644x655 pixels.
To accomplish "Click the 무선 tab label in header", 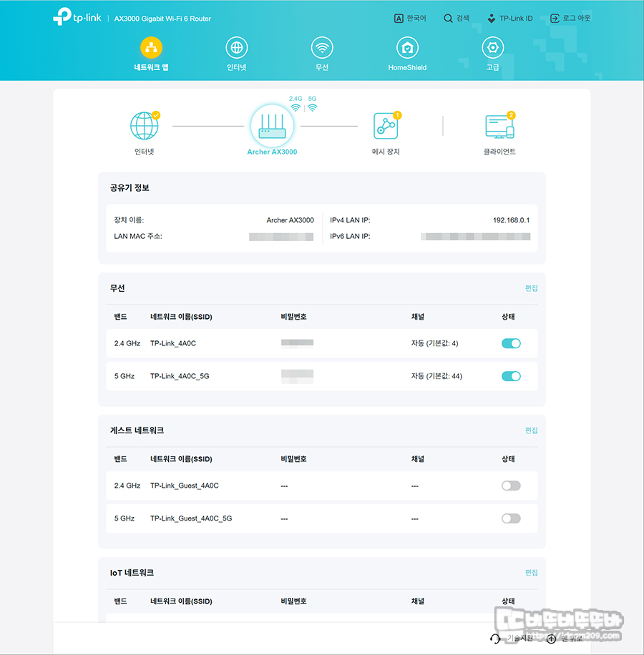I will click(x=322, y=67).
